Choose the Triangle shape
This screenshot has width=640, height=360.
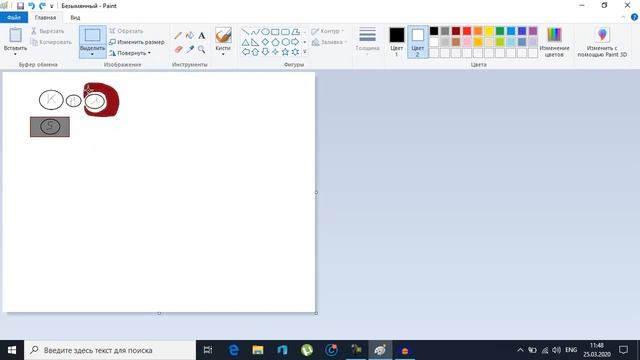pyautogui.click(x=245, y=42)
